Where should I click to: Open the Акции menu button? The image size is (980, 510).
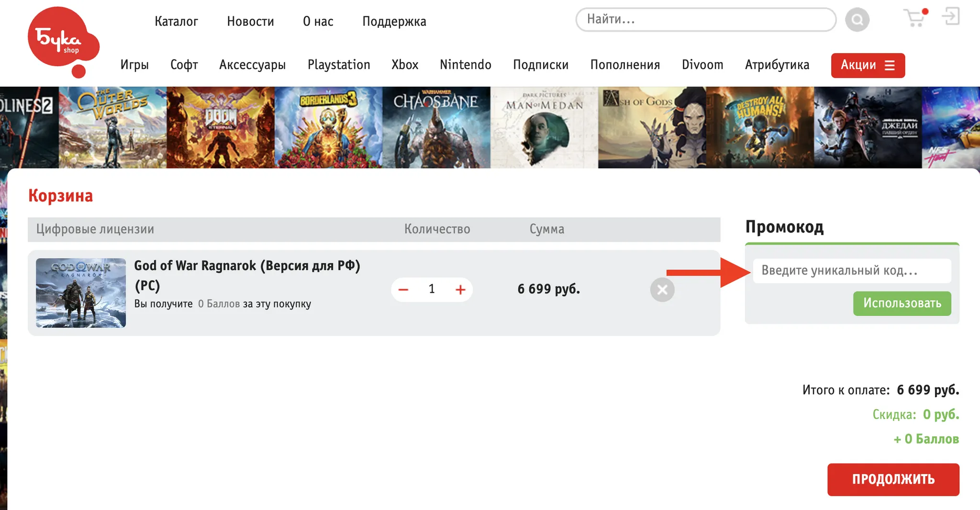(x=868, y=65)
